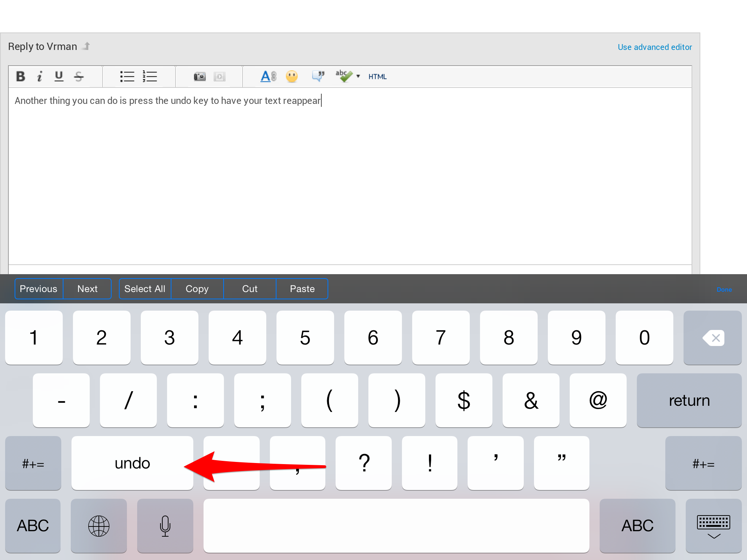Screen dimensions: 747x560
Task: Click the insert image camera icon
Action: click(x=200, y=77)
